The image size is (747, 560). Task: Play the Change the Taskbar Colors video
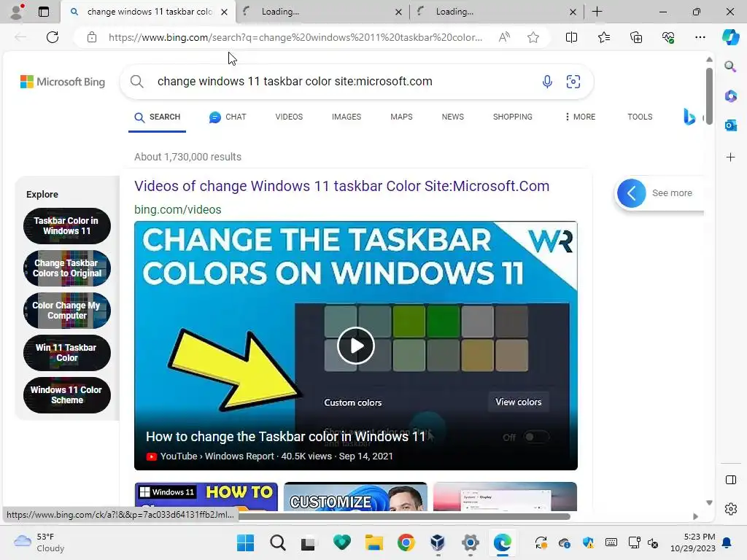point(356,346)
